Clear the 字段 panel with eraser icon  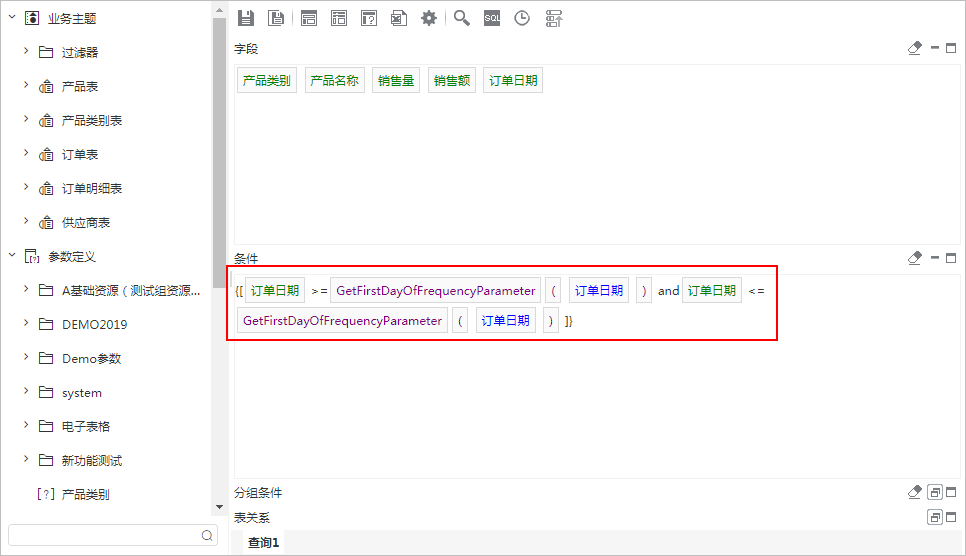click(x=915, y=48)
